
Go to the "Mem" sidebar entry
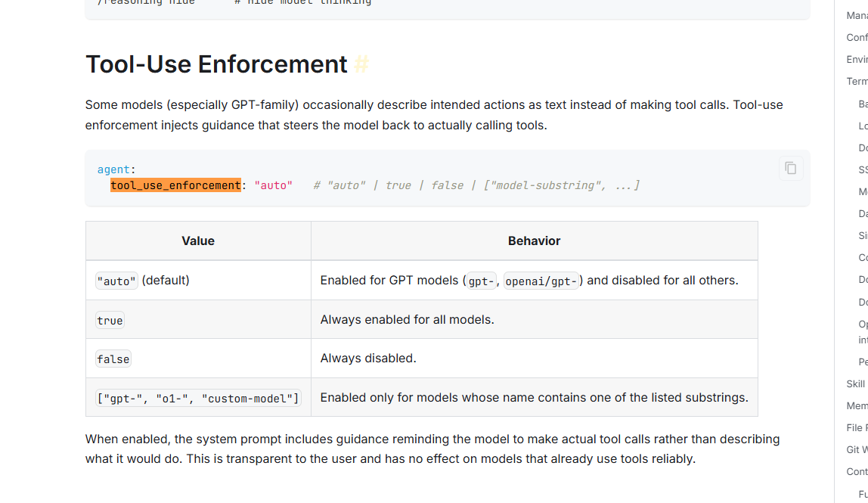coord(857,406)
